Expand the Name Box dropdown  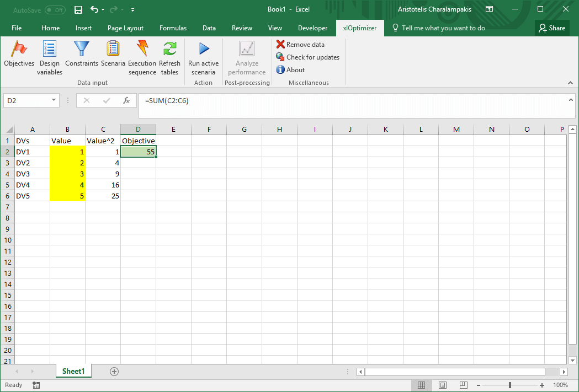pos(54,100)
